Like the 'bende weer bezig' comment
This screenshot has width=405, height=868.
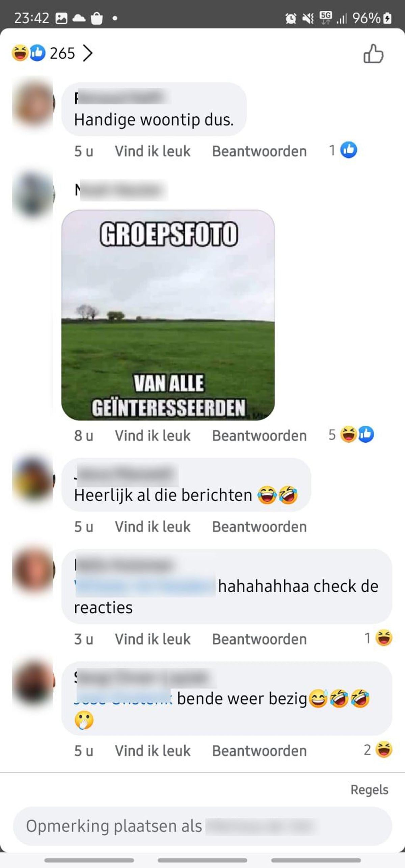(x=153, y=751)
